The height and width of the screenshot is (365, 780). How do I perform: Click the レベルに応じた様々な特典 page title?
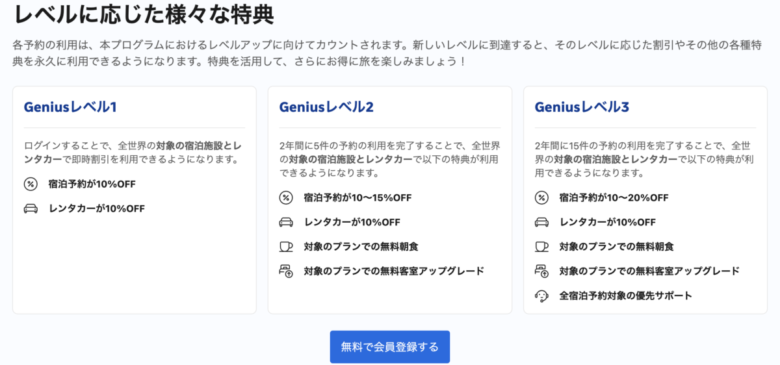(x=144, y=15)
